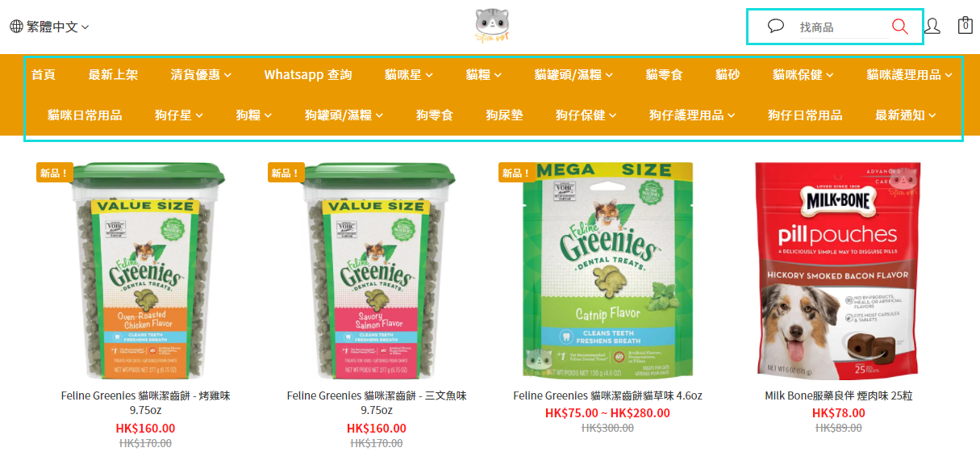Open the 最新上架 menu item
Viewport: 980px width, 452px height.
(x=113, y=75)
